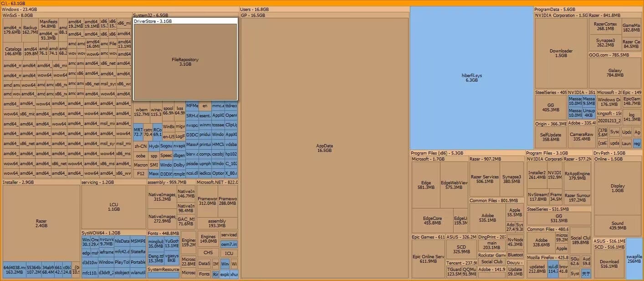The width and height of the screenshot is (644, 281).
Task: Open the Edge 581.3MB block
Action: (x=426, y=185)
